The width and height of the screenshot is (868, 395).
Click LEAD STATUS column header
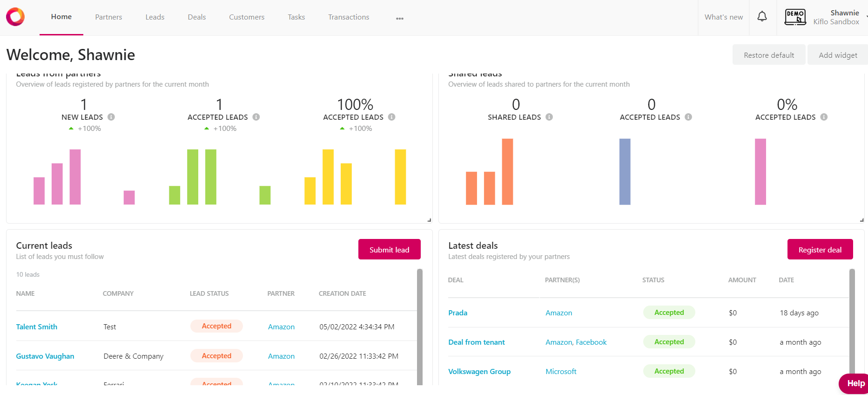[x=209, y=293]
